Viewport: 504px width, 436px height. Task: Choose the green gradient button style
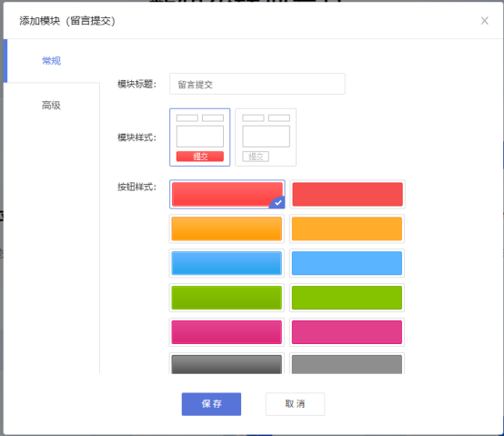point(227,298)
